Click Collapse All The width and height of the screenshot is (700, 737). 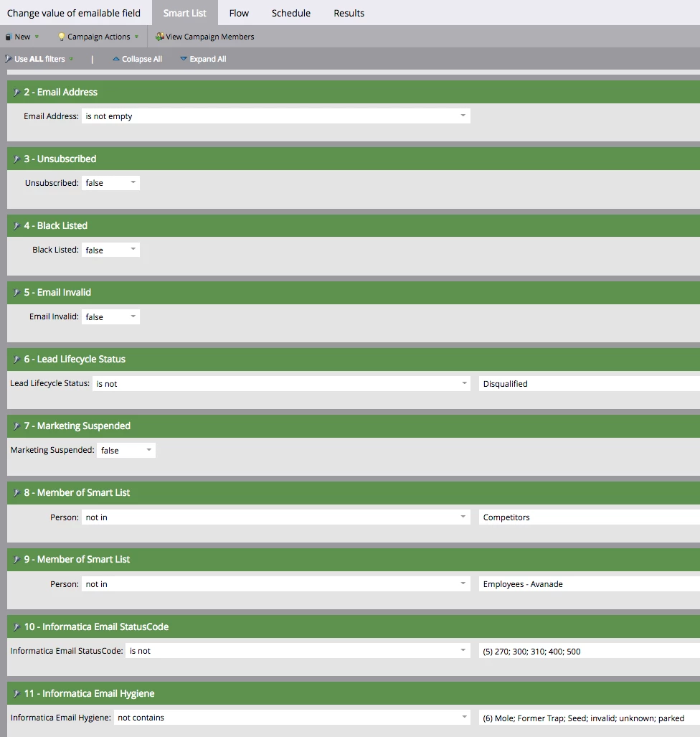click(x=137, y=59)
